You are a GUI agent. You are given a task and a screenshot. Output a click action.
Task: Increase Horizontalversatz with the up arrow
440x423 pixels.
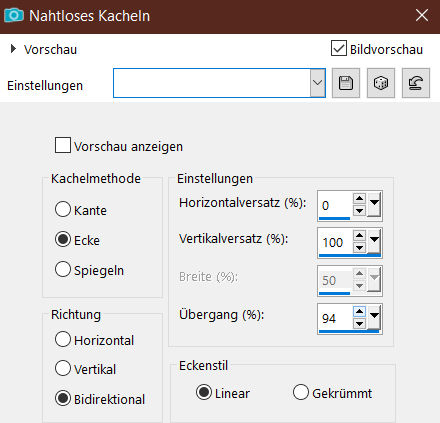point(359,198)
